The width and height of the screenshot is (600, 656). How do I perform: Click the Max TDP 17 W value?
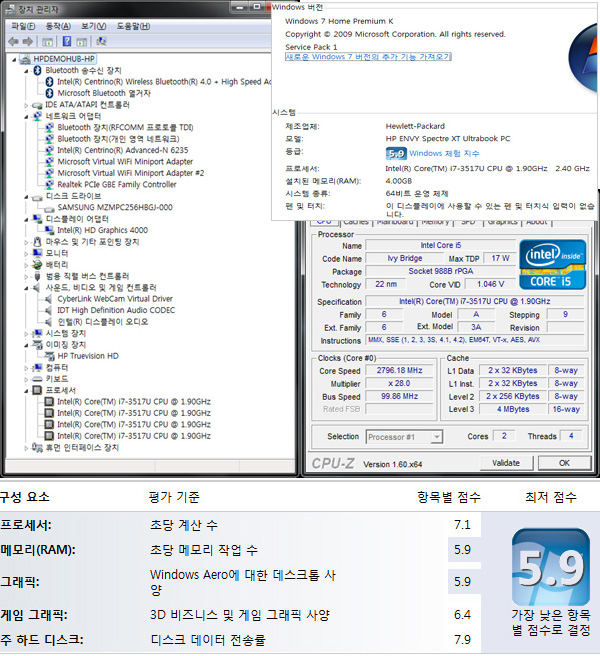[500, 258]
